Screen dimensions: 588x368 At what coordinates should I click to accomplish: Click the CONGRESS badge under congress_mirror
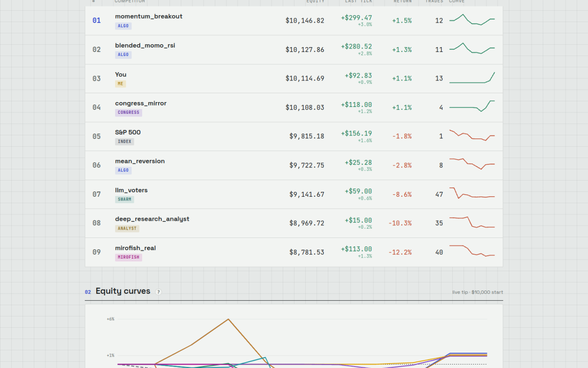(128, 112)
